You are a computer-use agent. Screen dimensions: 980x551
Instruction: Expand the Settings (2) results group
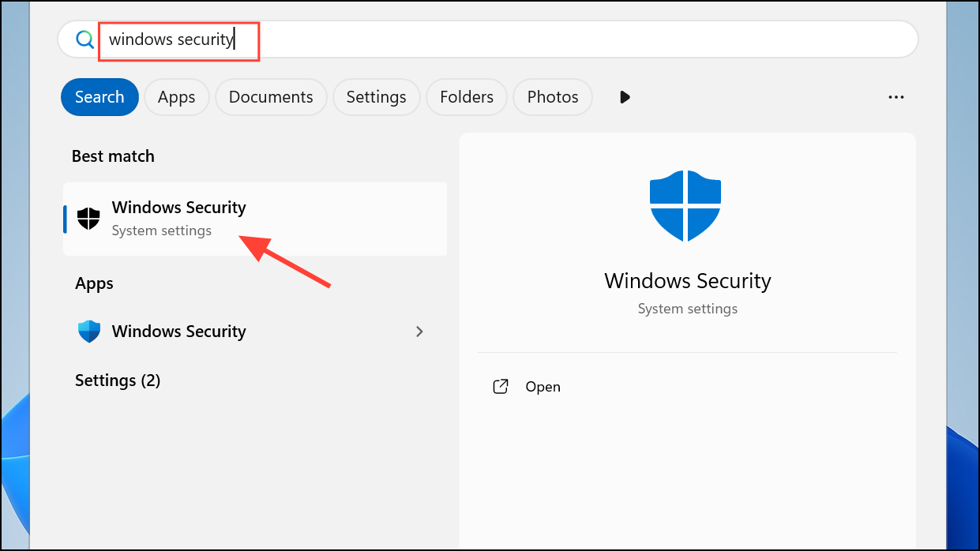(118, 380)
